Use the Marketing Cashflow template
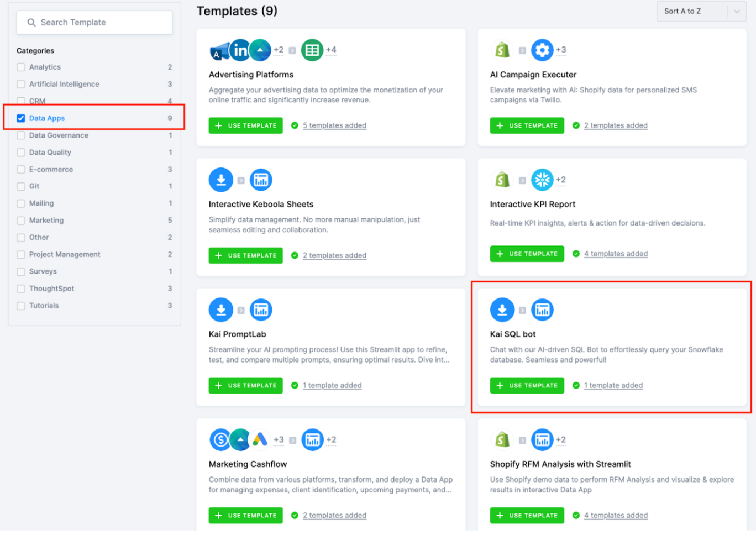The image size is (756, 540). pos(246,515)
